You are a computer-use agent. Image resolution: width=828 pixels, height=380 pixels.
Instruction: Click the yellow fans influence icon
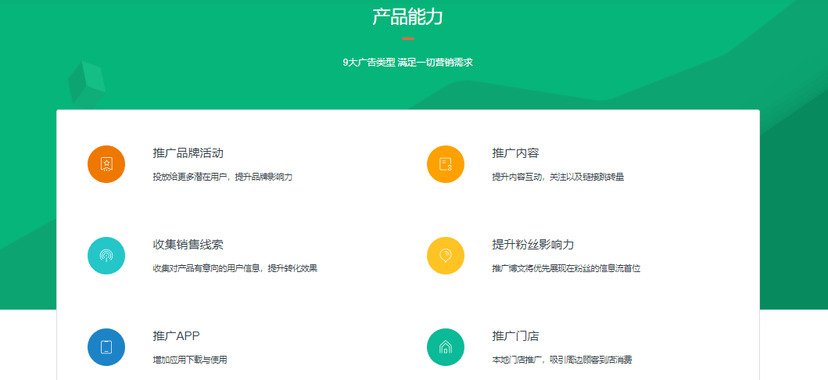446,255
